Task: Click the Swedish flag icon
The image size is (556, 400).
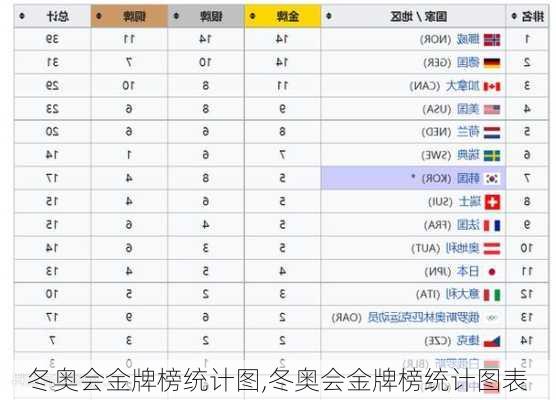Action: coord(492,156)
